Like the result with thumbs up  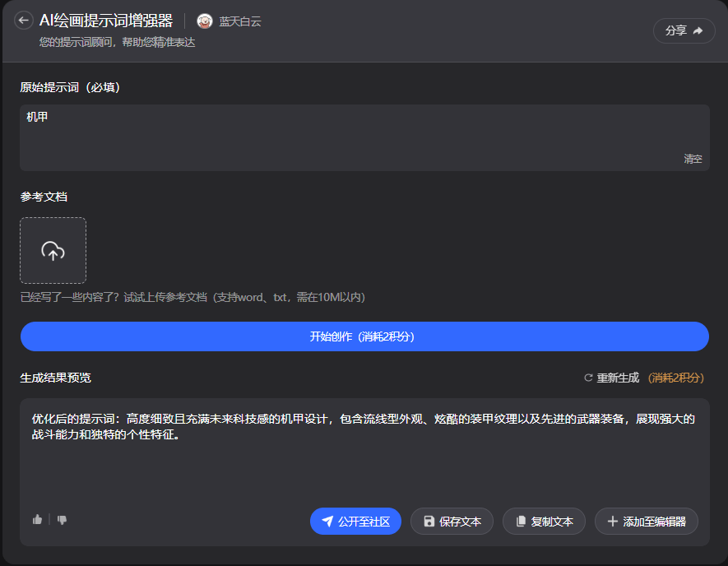(37, 519)
